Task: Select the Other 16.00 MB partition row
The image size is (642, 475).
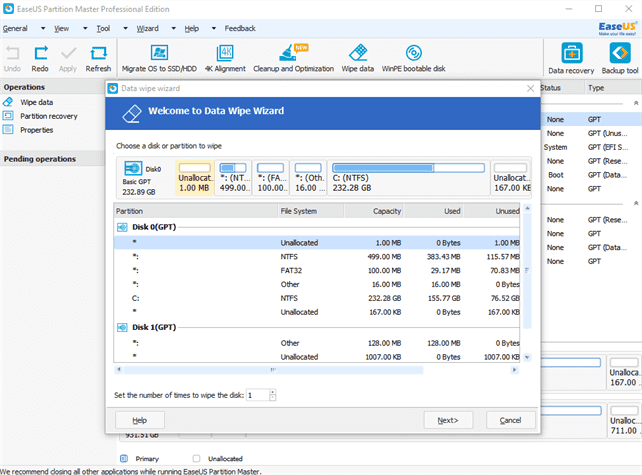Action: (x=317, y=285)
